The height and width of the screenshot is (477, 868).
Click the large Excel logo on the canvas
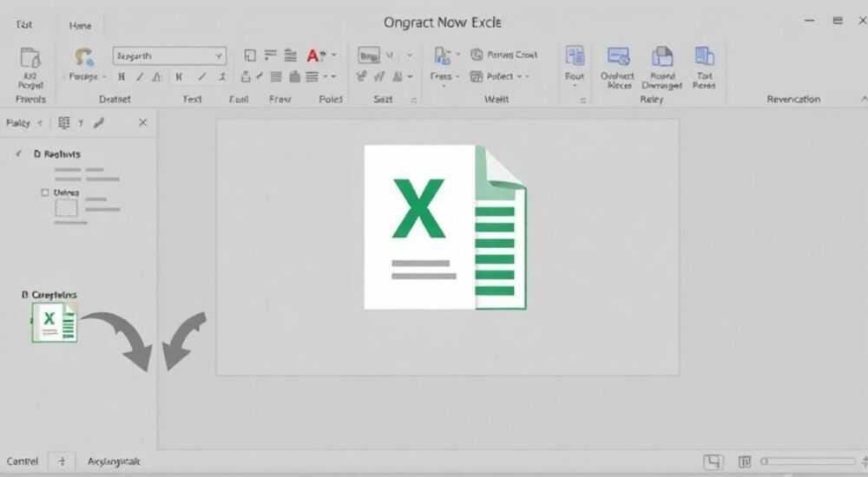coord(445,227)
